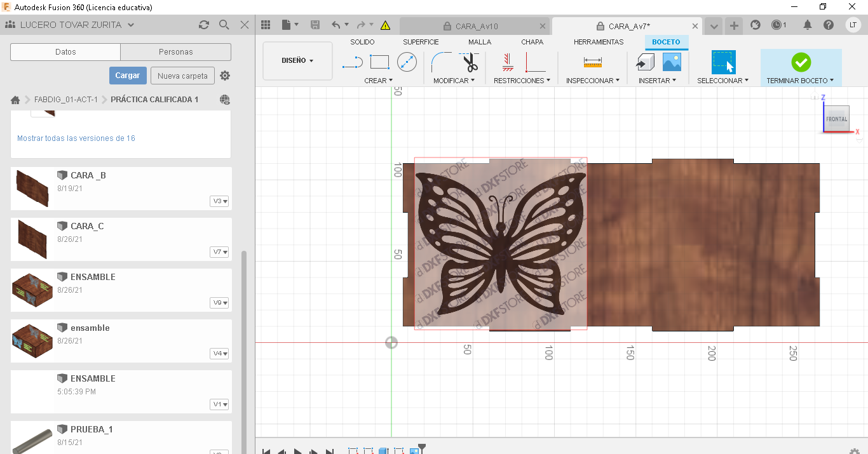Screen dimensions: 868x454
Task: Click the green Finish Sketch checkmark
Action: [x=801, y=62]
